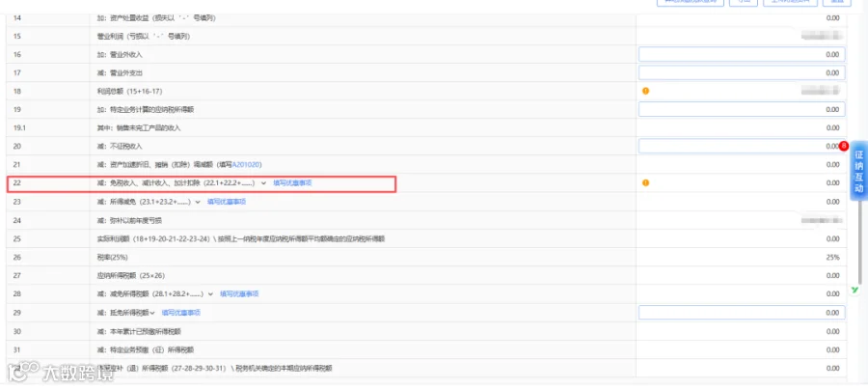Expand row 22 免税收入 chevron
The height and width of the screenshot is (389, 868).
[263, 182]
